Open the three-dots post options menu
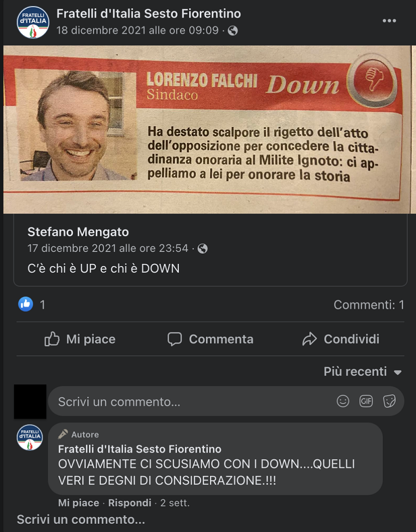Viewport: 416px width, 532px height. click(x=389, y=21)
